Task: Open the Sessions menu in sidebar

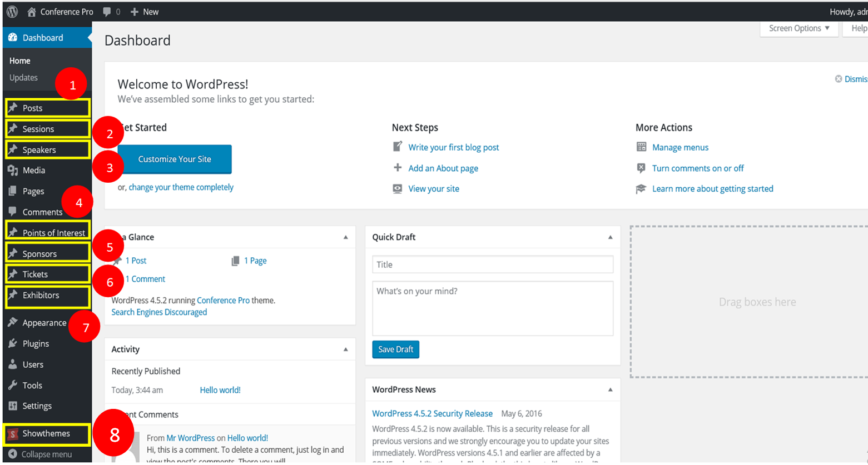Action: [47, 129]
